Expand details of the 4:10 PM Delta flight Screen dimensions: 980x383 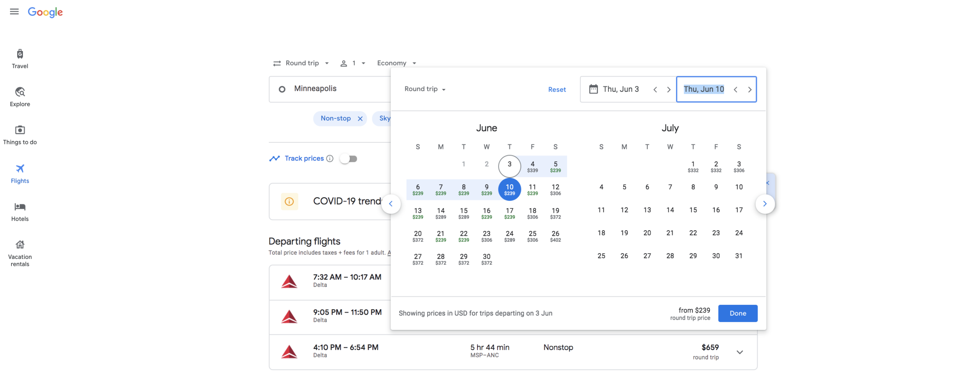pyautogui.click(x=740, y=352)
